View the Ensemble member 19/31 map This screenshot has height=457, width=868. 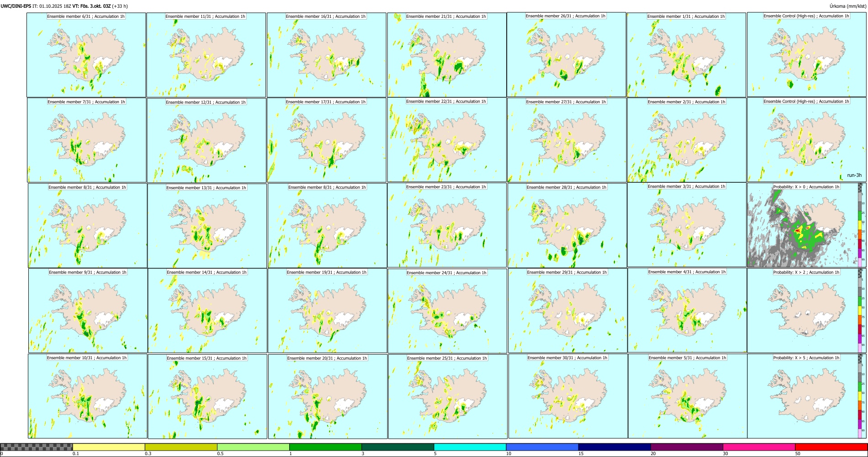coord(327,310)
